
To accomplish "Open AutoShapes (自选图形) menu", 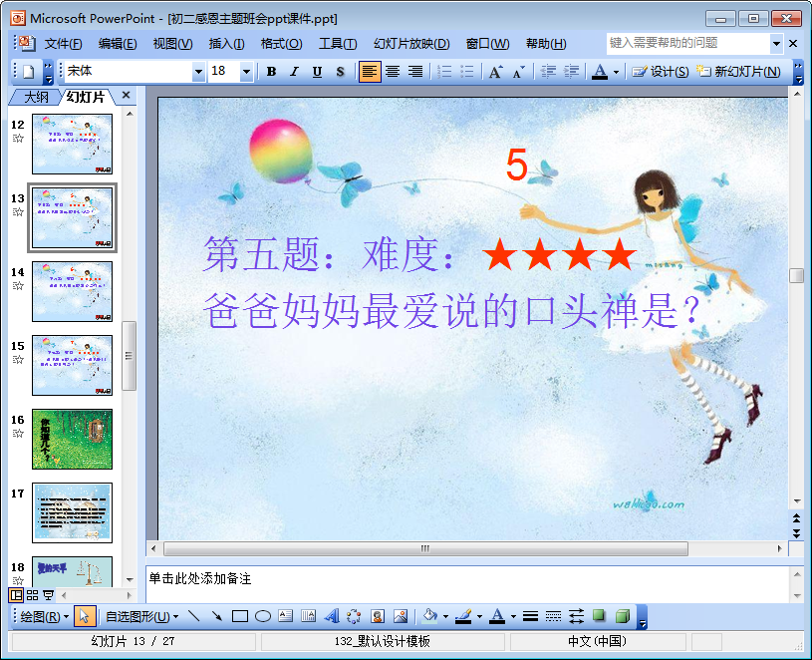I will pyautogui.click(x=141, y=616).
